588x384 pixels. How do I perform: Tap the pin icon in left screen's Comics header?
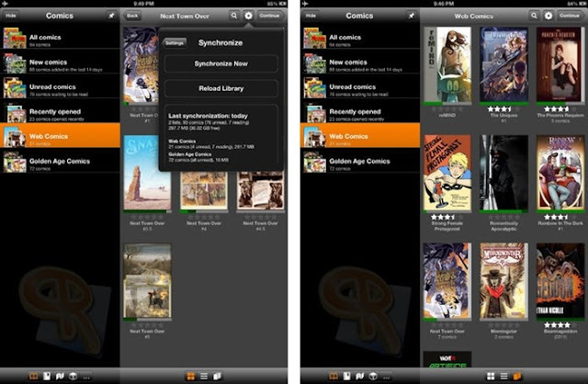click(111, 16)
